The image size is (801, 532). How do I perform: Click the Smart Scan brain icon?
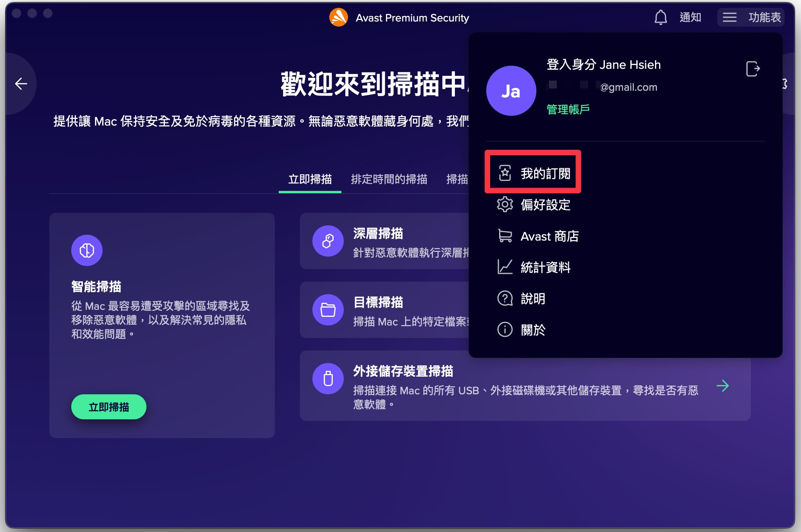pos(87,250)
